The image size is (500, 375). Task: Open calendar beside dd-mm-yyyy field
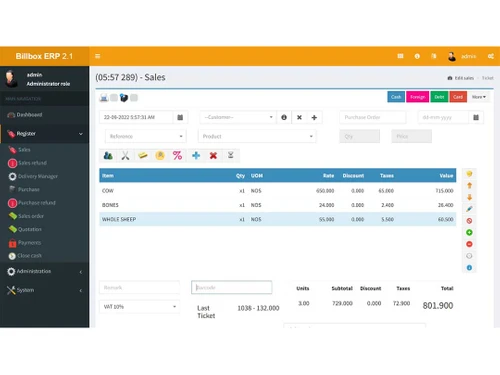(476, 117)
